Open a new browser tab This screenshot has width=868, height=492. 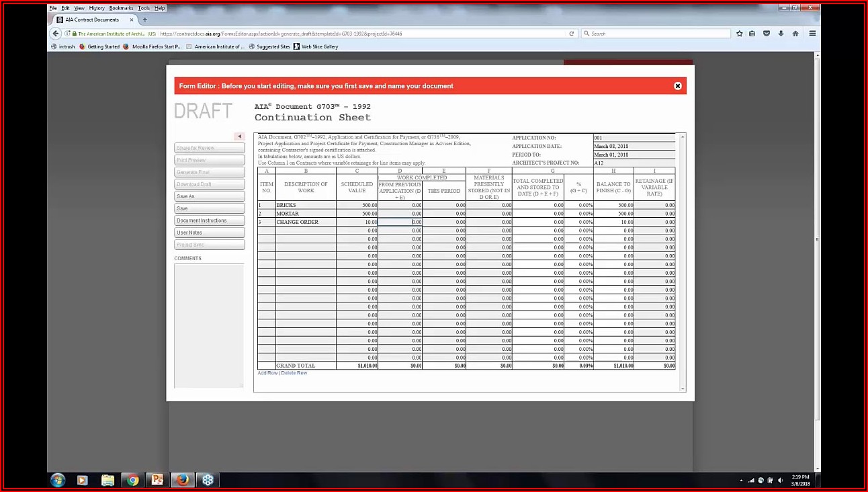[x=144, y=19]
